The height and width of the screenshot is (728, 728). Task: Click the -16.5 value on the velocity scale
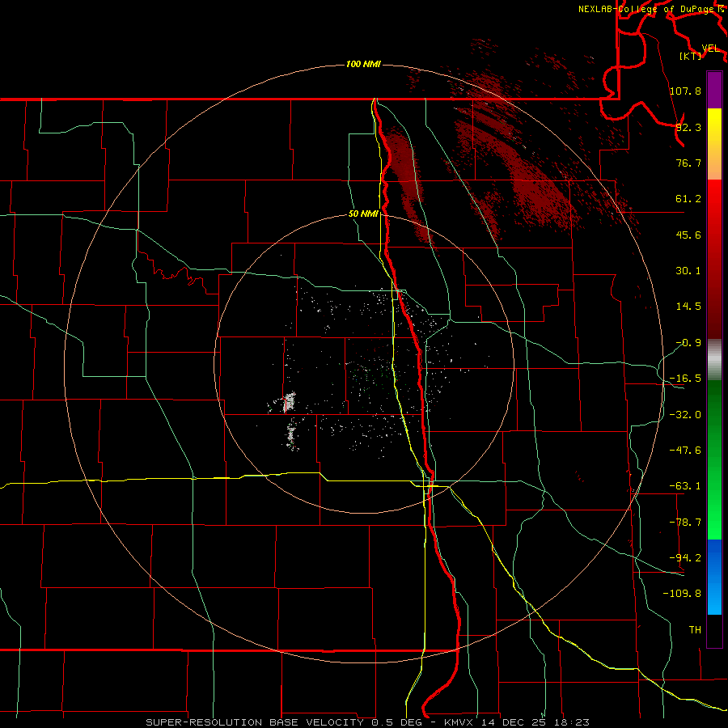pos(685,379)
